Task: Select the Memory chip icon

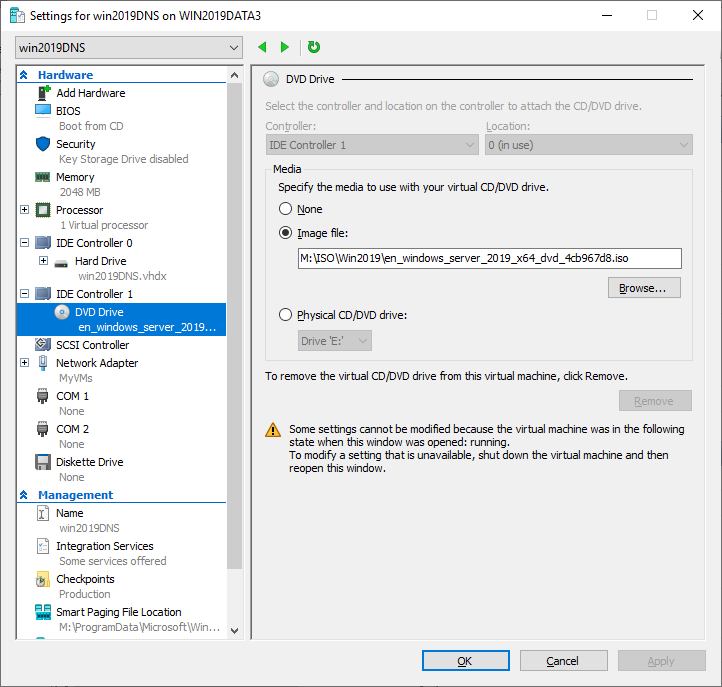Action: (43, 177)
